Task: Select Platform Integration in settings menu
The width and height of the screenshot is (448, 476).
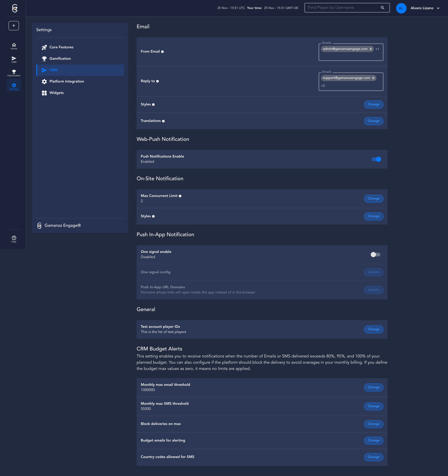Action: pos(67,81)
